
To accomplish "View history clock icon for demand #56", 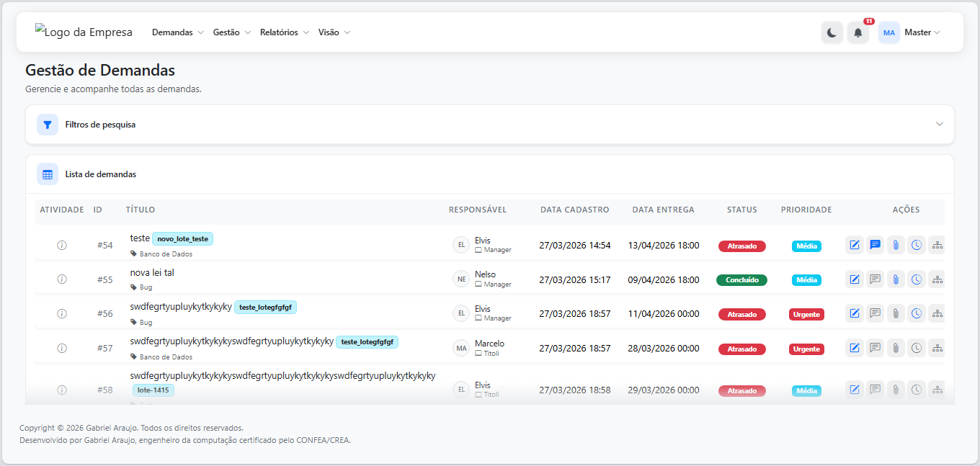I will (917, 313).
